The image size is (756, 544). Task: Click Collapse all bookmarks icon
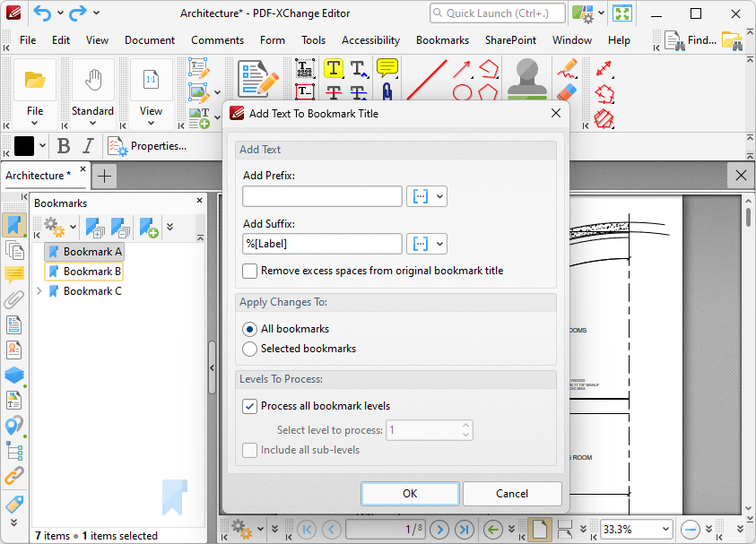pos(120,227)
